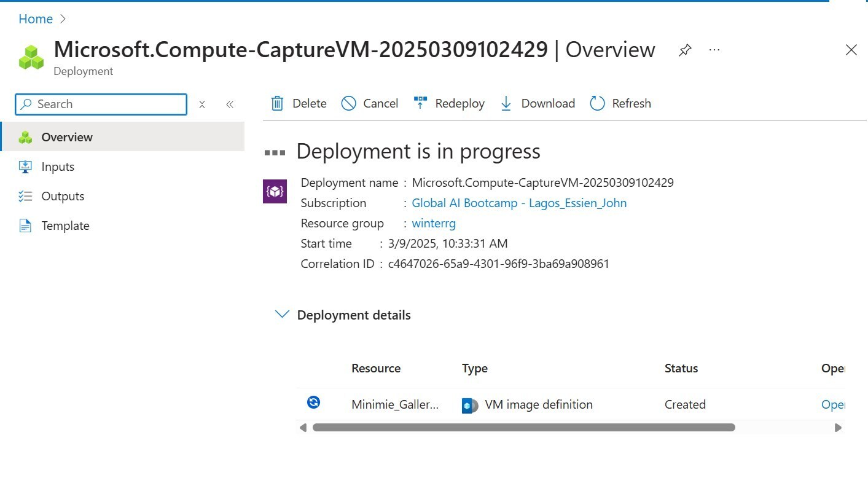The image size is (868, 483).
Task: Click the purple ARM template icon
Action: 275,191
